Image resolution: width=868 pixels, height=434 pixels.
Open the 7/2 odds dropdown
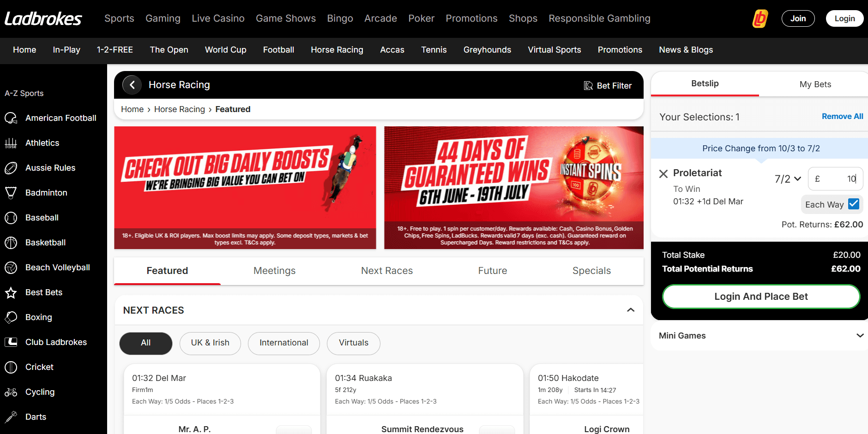(x=788, y=179)
